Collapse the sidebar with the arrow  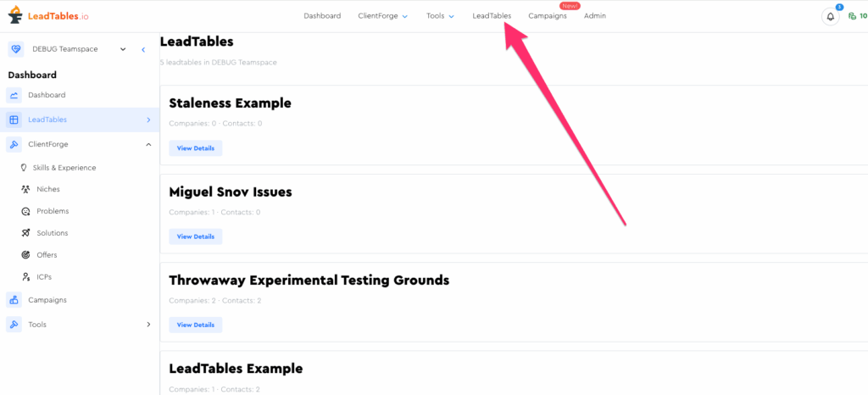tap(143, 49)
